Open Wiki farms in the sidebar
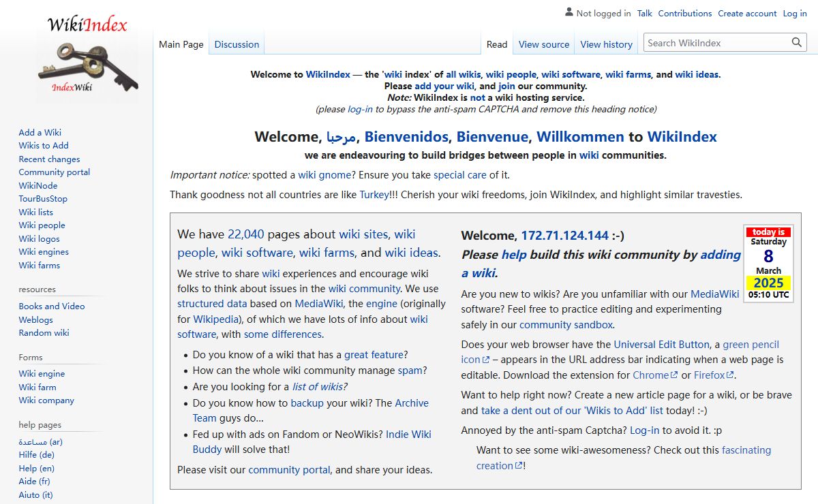 point(40,265)
